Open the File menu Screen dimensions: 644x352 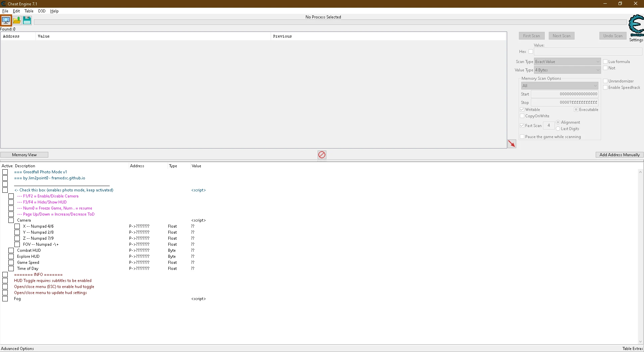(x=5, y=11)
